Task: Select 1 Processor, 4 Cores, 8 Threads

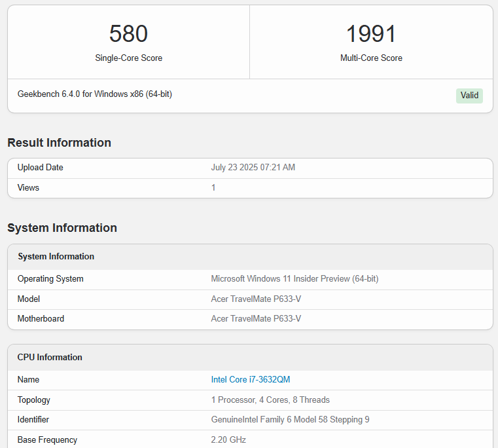Action: (270, 400)
